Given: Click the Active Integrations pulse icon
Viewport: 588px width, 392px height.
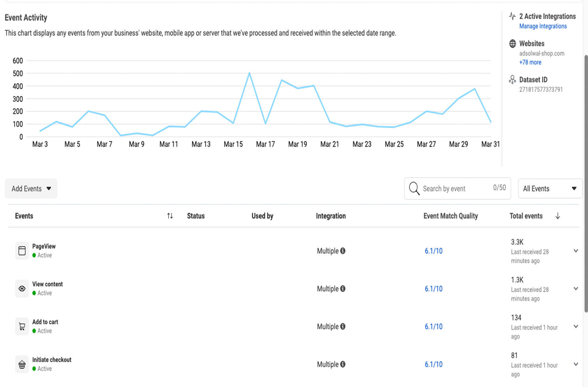Looking at the screenshot, I should [513, 16].
